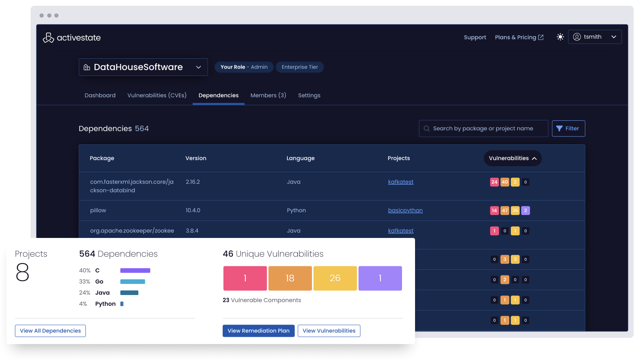The image size is (640, 364).
Task: Click inside the package search field
Action: click(483, 128)
